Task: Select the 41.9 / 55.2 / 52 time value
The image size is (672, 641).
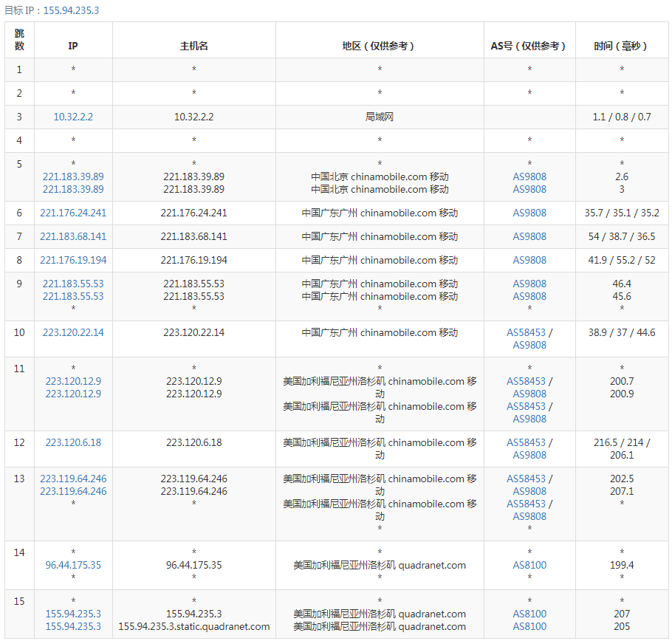Action: pyautogui.click(x=622, y=260)
